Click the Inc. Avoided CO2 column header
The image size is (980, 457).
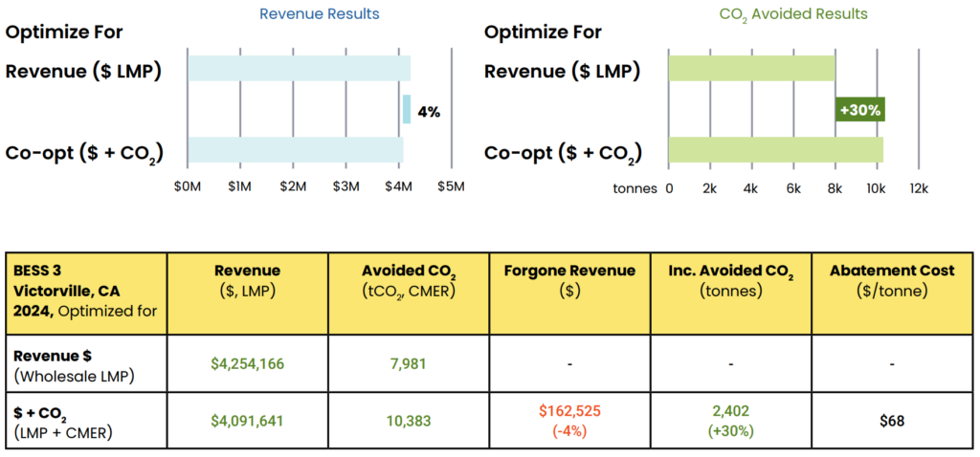(731, 280)
